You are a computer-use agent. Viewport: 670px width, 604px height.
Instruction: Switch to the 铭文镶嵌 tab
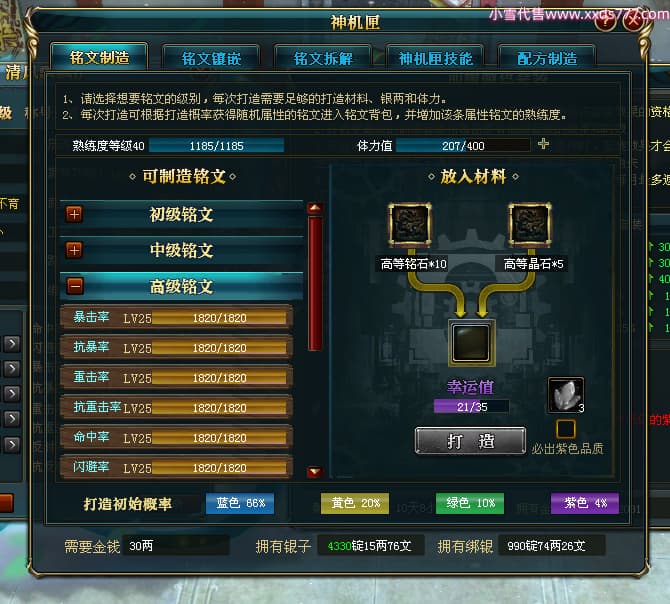coord(211,58)
